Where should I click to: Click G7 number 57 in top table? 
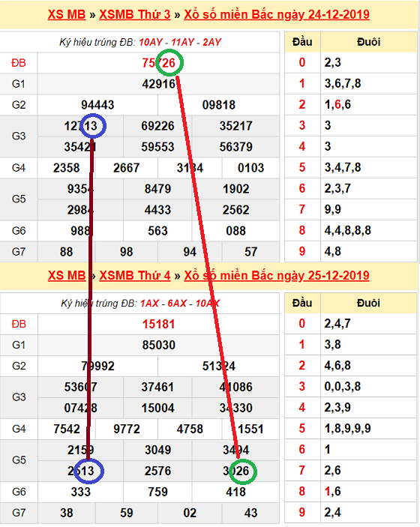click(250, 252)
